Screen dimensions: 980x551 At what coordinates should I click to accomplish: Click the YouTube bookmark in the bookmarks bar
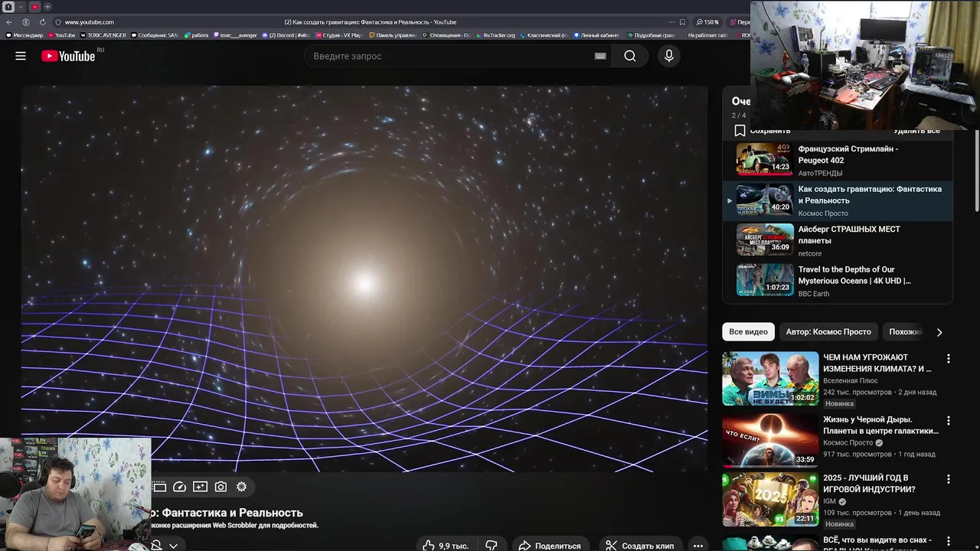tap(62, 35)
